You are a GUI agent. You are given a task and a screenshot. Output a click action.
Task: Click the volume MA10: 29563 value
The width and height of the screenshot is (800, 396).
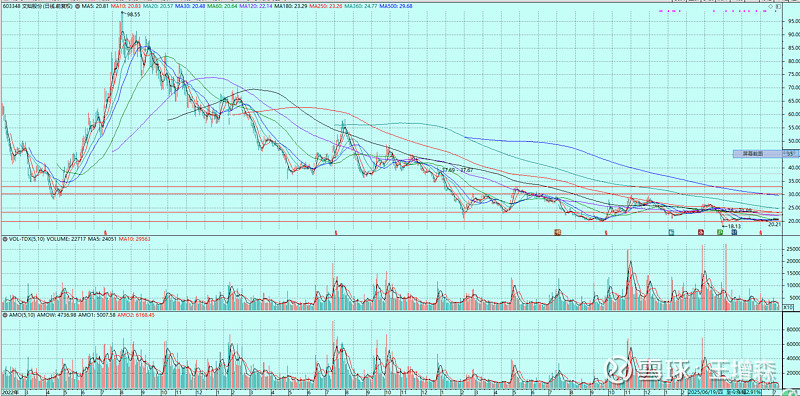(135, 239)
